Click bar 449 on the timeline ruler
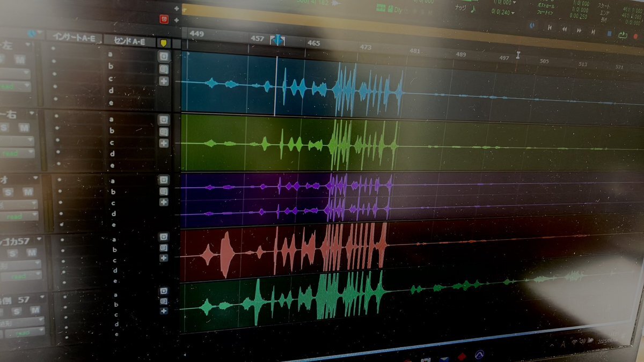The image size is (644, 362). click(197, 34)
